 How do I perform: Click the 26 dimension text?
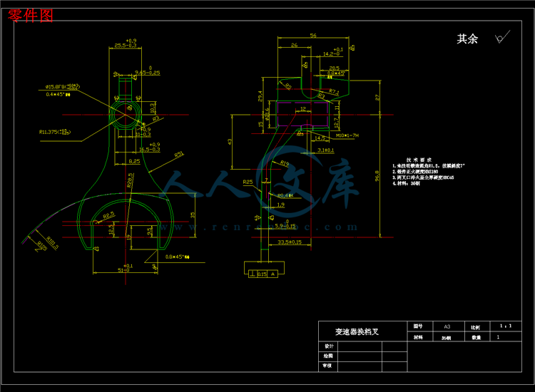(294, 45)
